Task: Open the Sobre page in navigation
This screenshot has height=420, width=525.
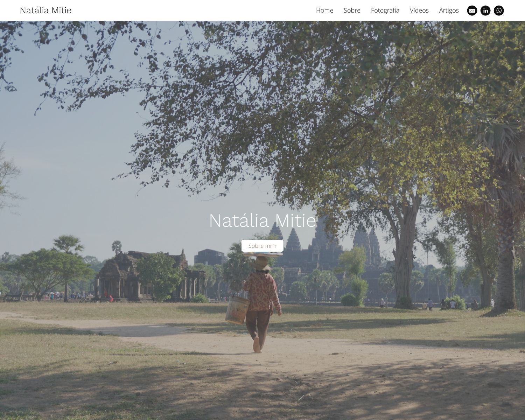Action: (352, 10)
